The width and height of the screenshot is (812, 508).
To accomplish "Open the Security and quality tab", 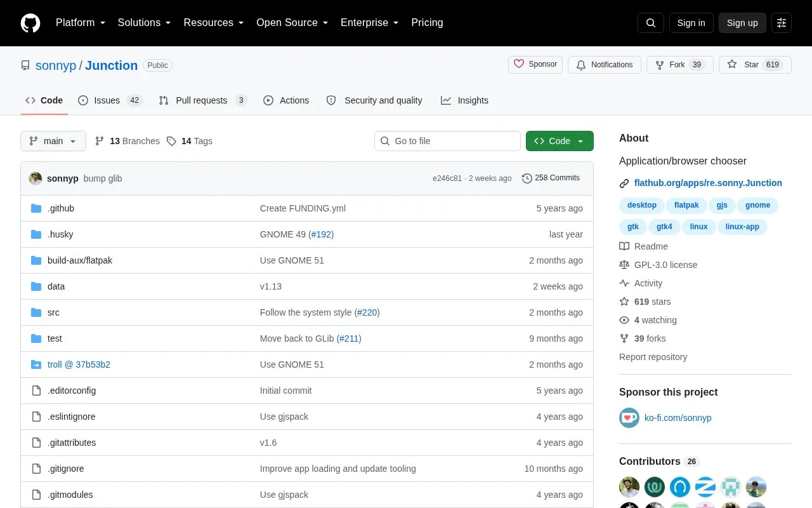I will coord(374,100).
